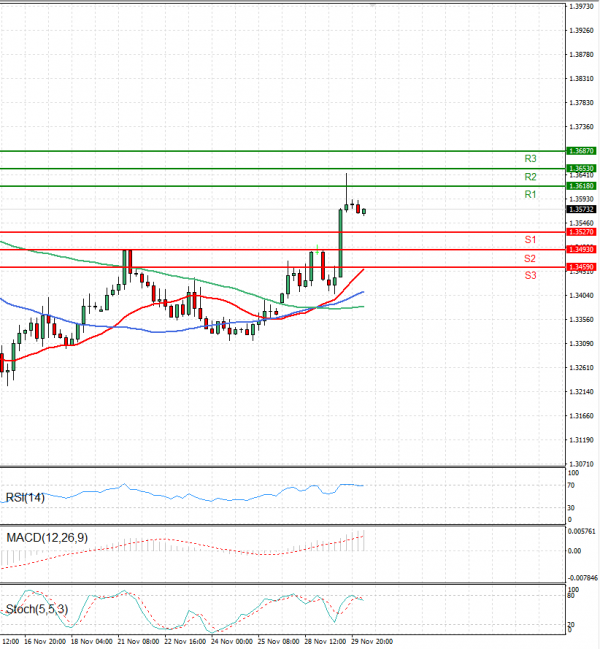
Task: Select the red 1.35270 price tag
Action: coord(581,232)
